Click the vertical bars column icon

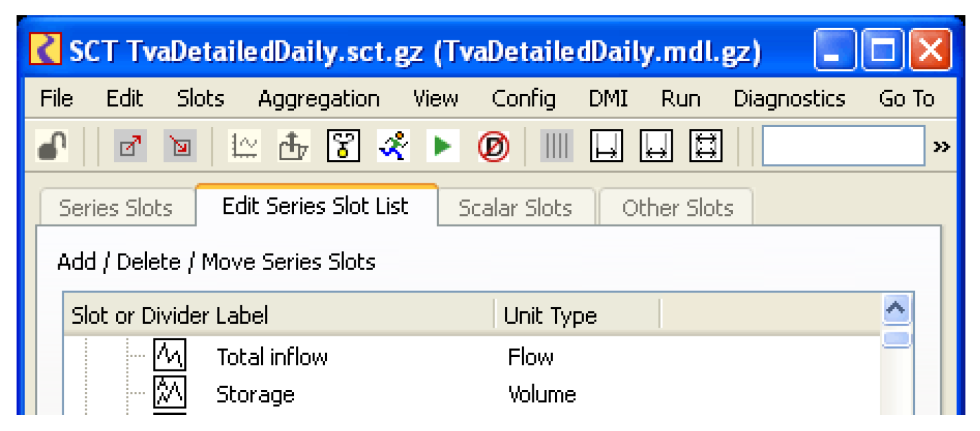coord(557,146)
